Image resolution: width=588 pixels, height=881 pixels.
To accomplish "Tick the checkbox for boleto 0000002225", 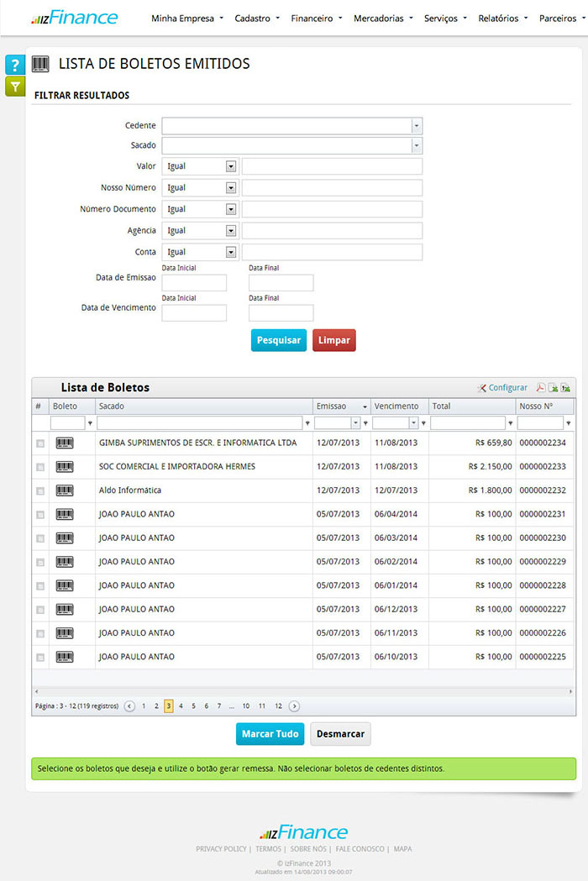I will (x=39, y=658).
